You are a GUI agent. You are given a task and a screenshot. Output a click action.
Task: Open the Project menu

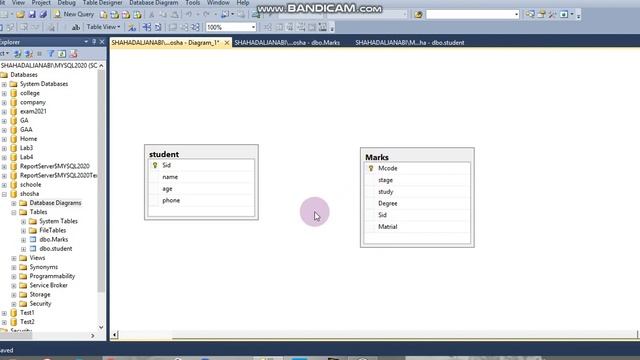41,3
